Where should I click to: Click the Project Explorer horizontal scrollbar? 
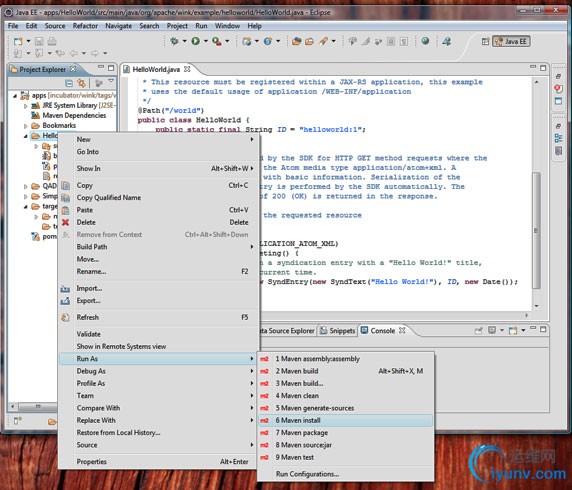click(38, 406)
